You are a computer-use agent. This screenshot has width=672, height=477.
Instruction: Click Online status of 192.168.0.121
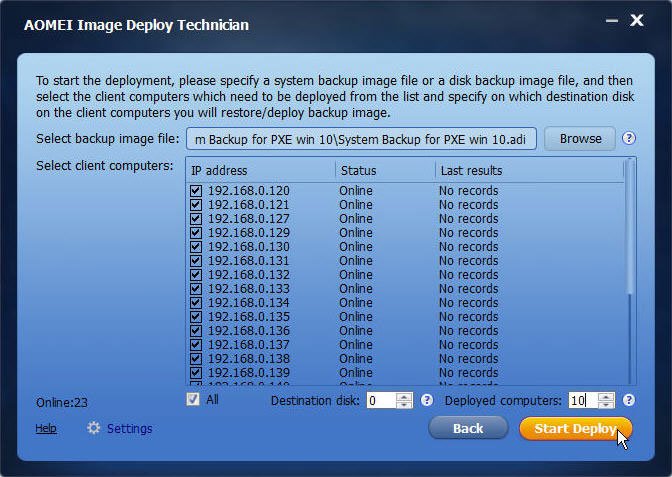click(x=356, y=205)
